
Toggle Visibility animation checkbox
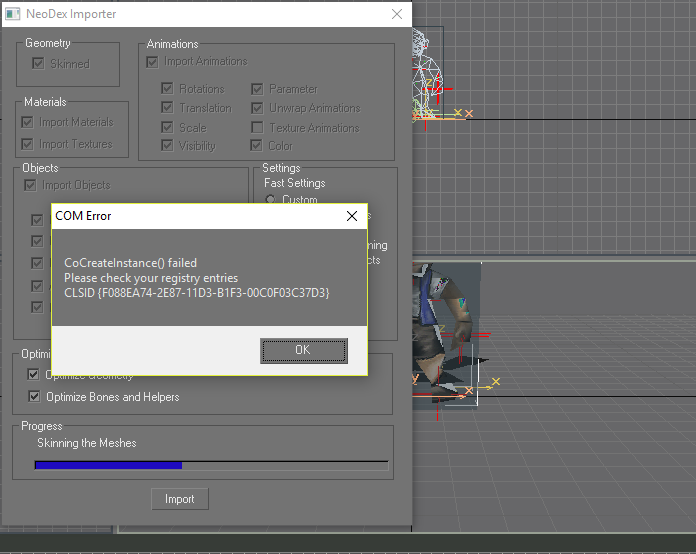(167, 146)
